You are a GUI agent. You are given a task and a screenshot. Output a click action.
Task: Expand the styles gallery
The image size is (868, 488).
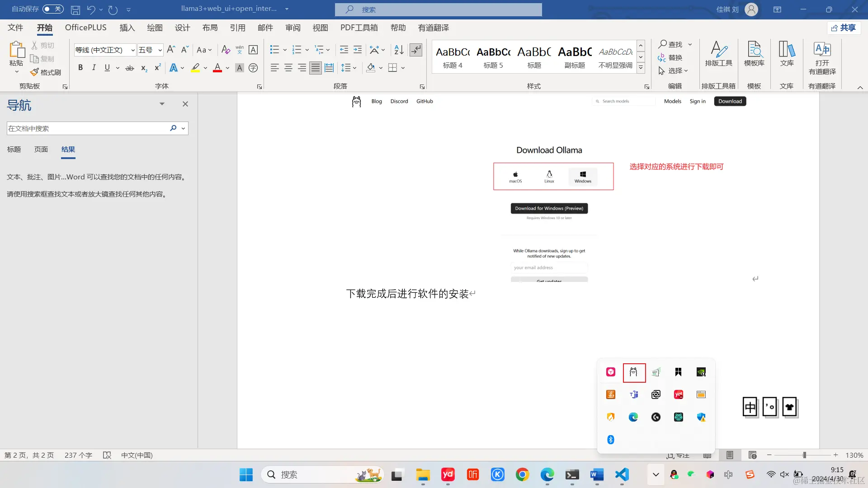[x=641, y=68]
